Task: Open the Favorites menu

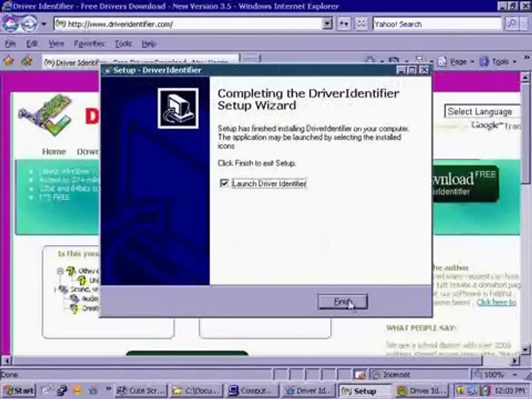Action: (90, 43)
